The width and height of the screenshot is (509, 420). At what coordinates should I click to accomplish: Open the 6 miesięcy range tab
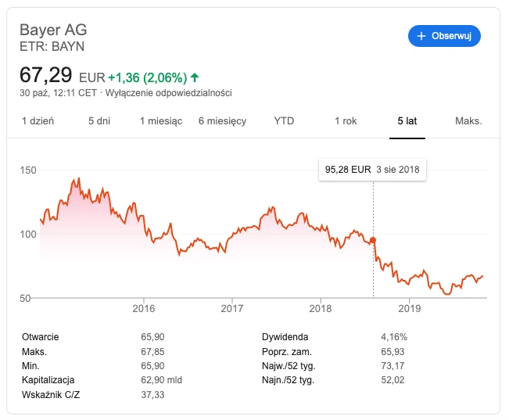(x=222, y=121)
